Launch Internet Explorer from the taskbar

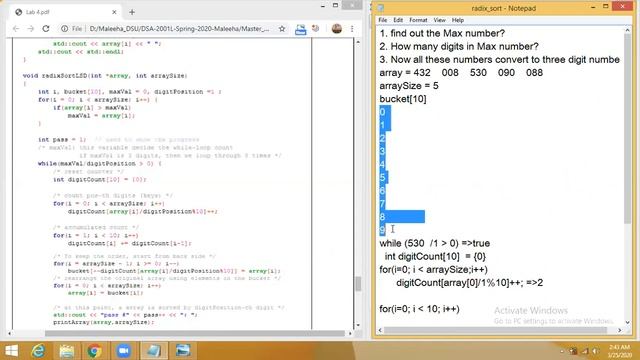(38, 351)
